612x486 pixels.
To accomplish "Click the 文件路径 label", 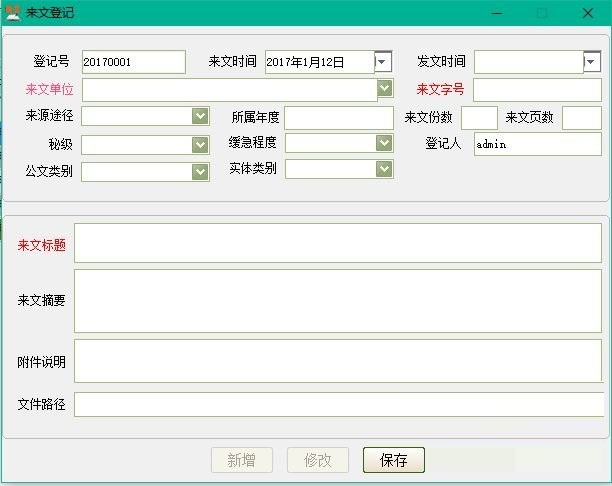I will [41, 404].
